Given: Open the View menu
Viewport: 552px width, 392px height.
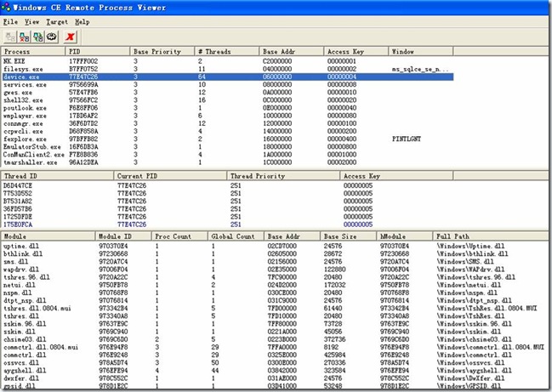Looking at the screenshot, I should (x=31, y=20).
